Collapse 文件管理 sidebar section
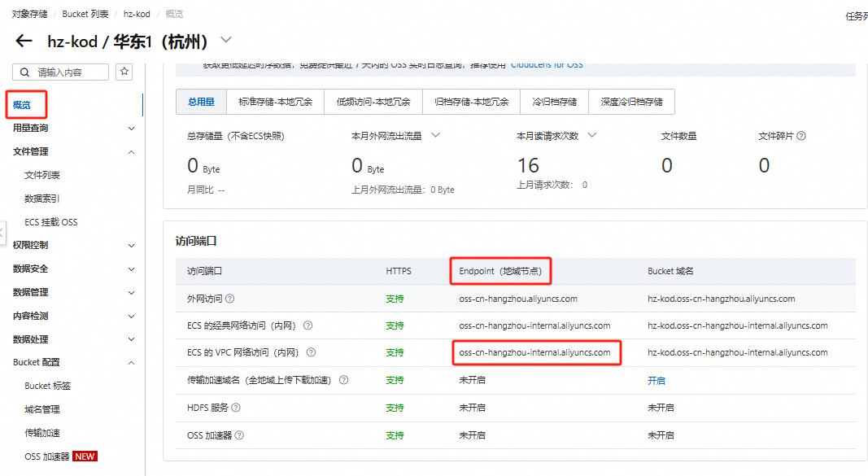 click(131, 151)
